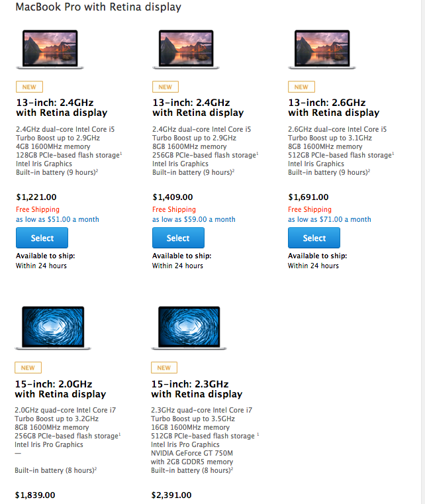Click the 15-inch: 2.0GHz with Retina display heading
425x504 pixels.
60,389
